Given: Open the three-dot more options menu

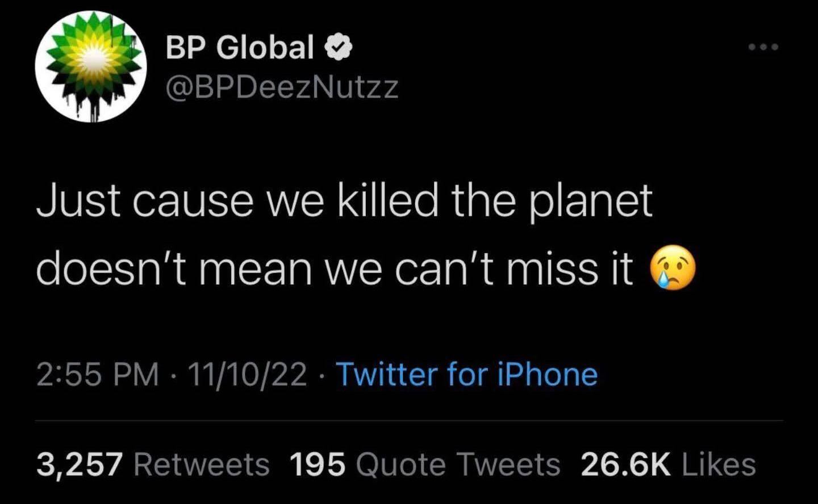Looking at the screenshot, I should tap(763, 47).
